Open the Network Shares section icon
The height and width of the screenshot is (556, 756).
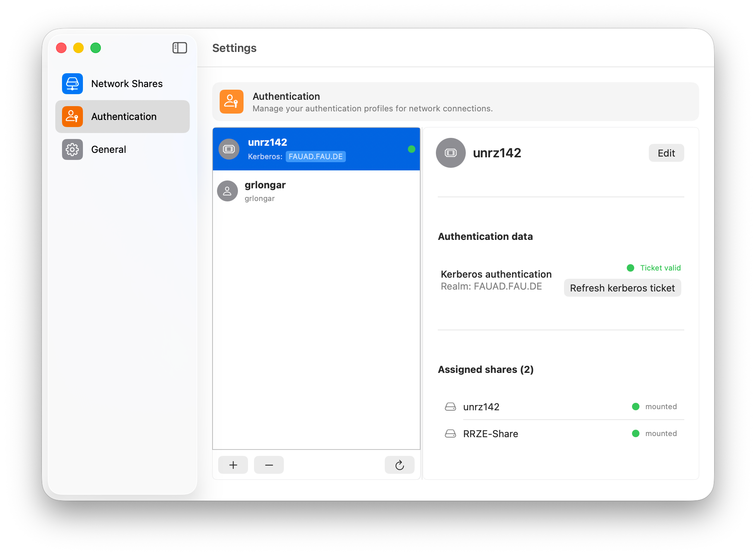72,83
